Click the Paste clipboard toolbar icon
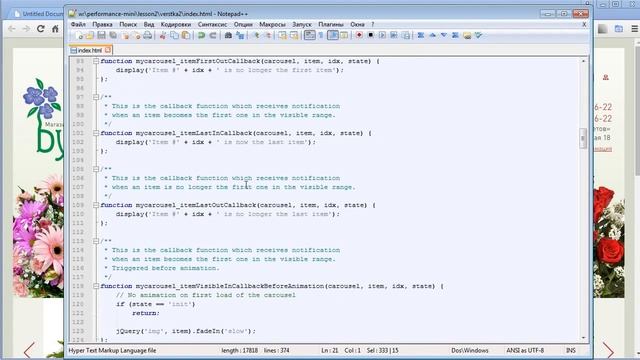This screenshot has height=360, width=640. (185, 36)
